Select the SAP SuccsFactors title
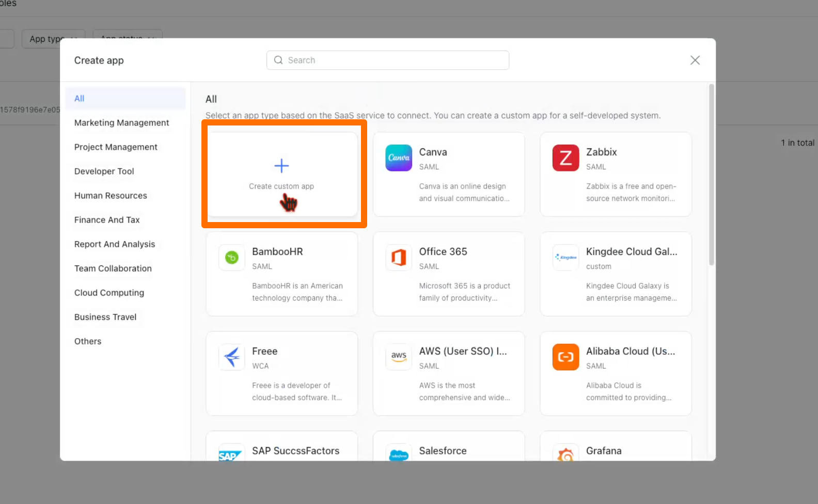 (x=295, y=451)
